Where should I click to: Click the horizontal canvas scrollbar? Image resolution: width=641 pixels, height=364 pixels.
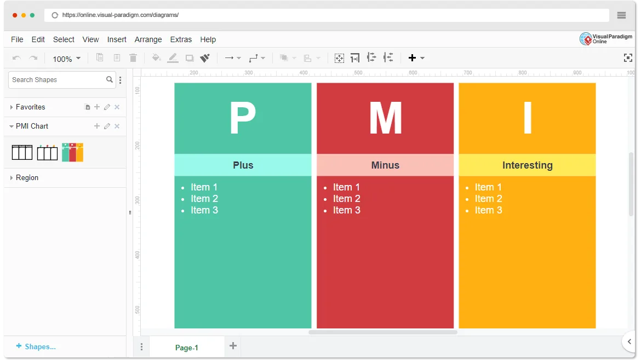[x=383, y=332]
